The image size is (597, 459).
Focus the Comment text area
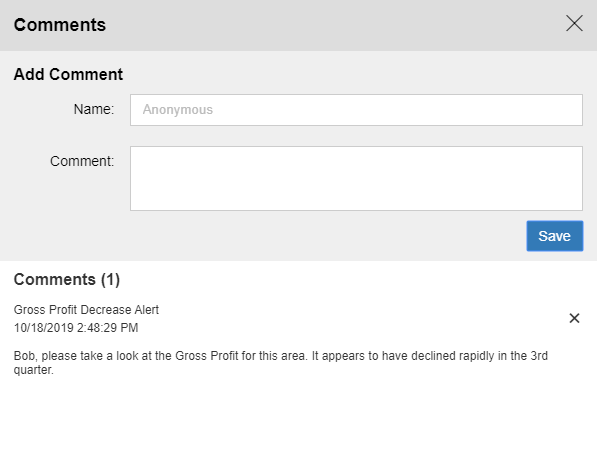(356, 178)
